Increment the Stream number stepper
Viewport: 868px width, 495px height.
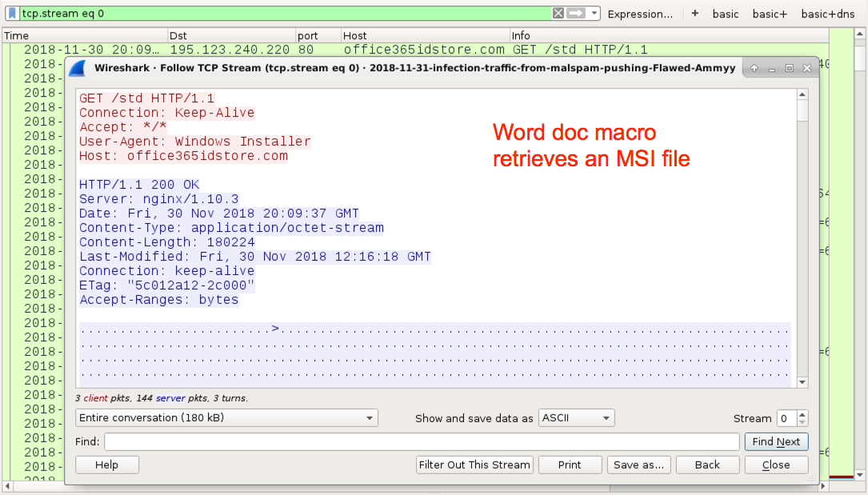point(802,413)
